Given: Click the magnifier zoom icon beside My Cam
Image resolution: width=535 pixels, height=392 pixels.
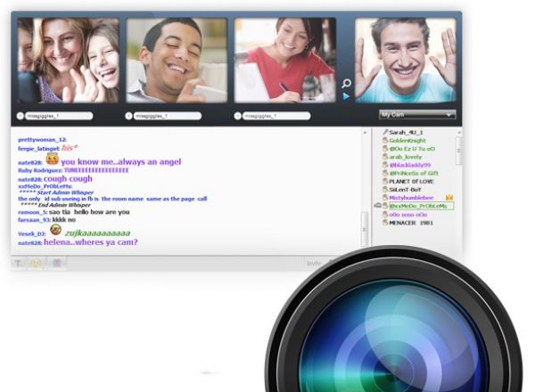Looking at the screenshot, I should click(346, 84).
